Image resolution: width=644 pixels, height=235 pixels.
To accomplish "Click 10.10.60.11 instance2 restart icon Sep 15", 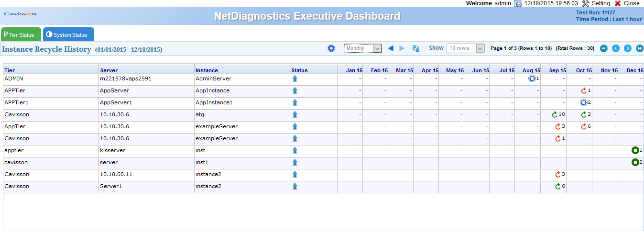I will pyautogui.click(x=557, y=174).
